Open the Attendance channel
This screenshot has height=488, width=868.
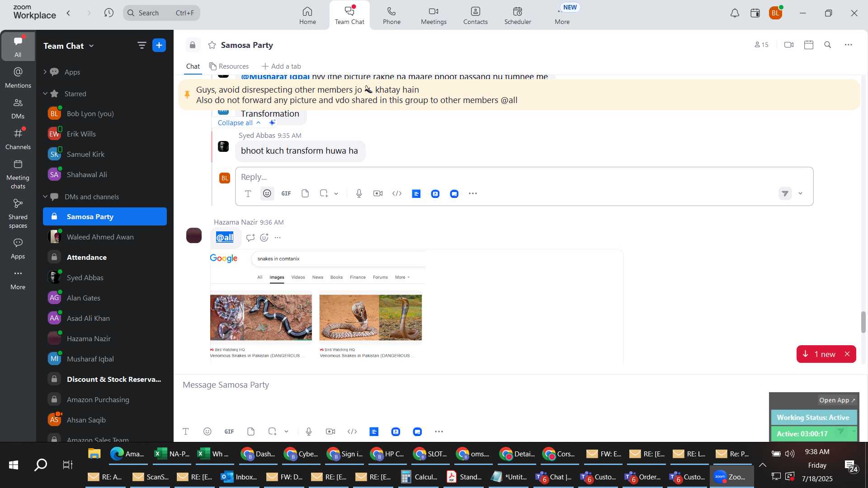(105, 257)
